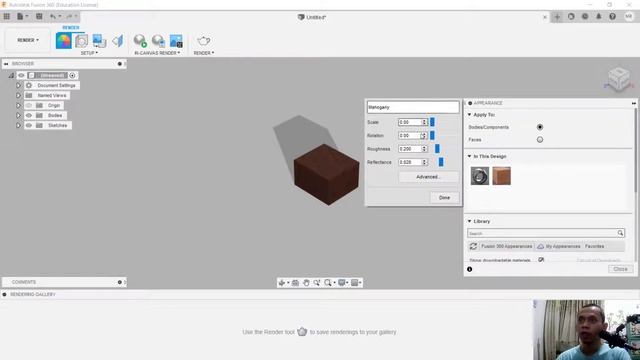Select the Untitled document tab
The height and width of the screenshot is (360, 640).
coord(312,17)
